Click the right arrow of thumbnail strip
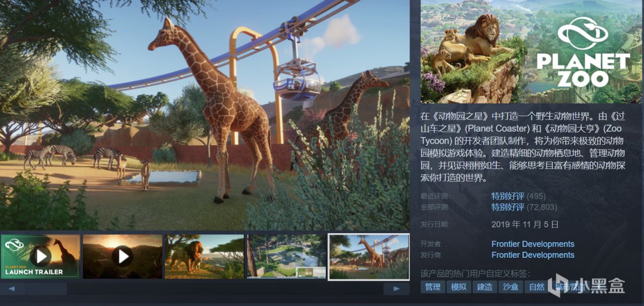Viewport: 644px width, 306px height. pos(396,289)
